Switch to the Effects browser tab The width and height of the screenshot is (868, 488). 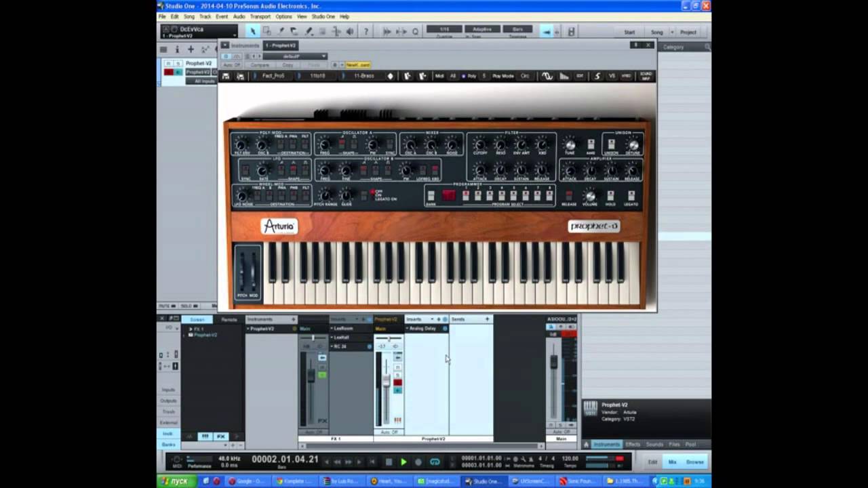[x=633, y=445]
